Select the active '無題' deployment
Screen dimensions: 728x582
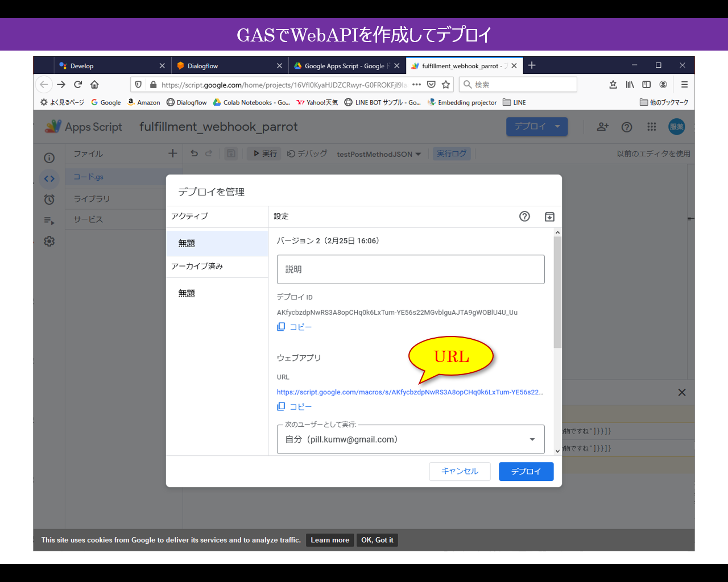click(x=217, y=243)
